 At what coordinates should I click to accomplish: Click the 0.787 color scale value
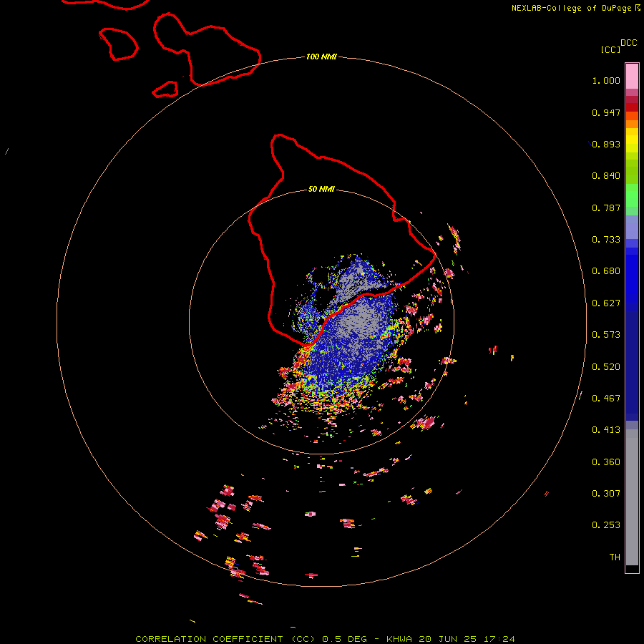[606, 208]
